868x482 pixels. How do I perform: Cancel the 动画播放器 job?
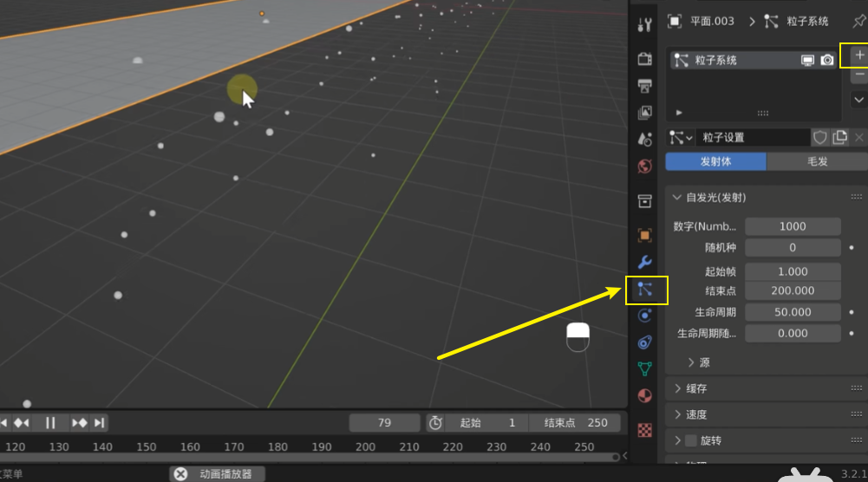(180, 473)
